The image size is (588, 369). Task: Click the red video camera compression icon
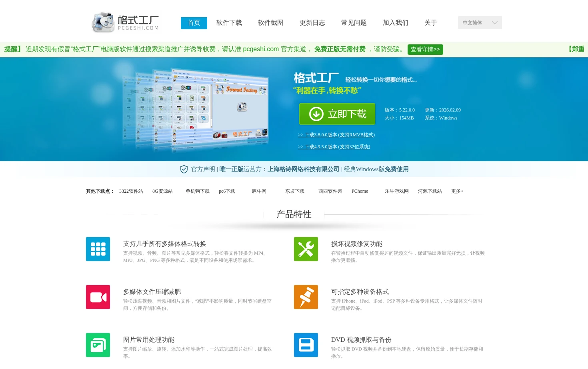[98, 297]
